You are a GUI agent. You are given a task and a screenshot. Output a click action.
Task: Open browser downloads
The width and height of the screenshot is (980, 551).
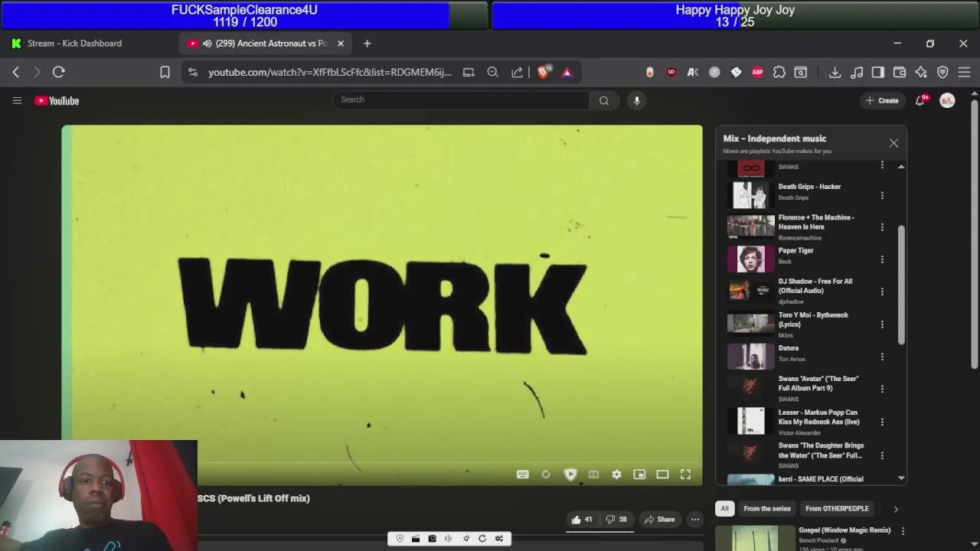coord(835,72)
